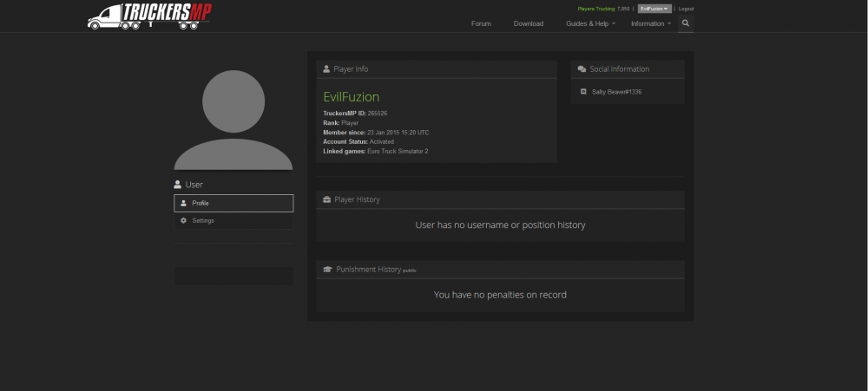Click the EvilFuzion username heading
This screenshot has height=391, width=868.
(x=351, y=97)
